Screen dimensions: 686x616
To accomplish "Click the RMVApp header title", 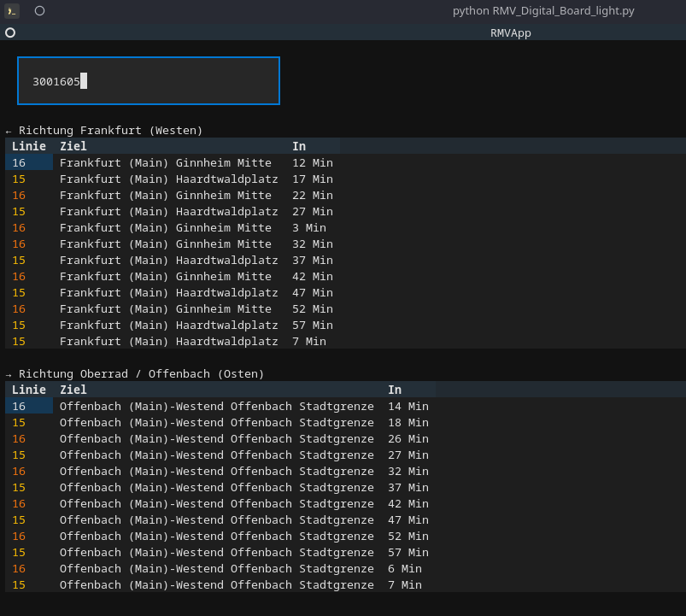I will click(x=510, y=32).
